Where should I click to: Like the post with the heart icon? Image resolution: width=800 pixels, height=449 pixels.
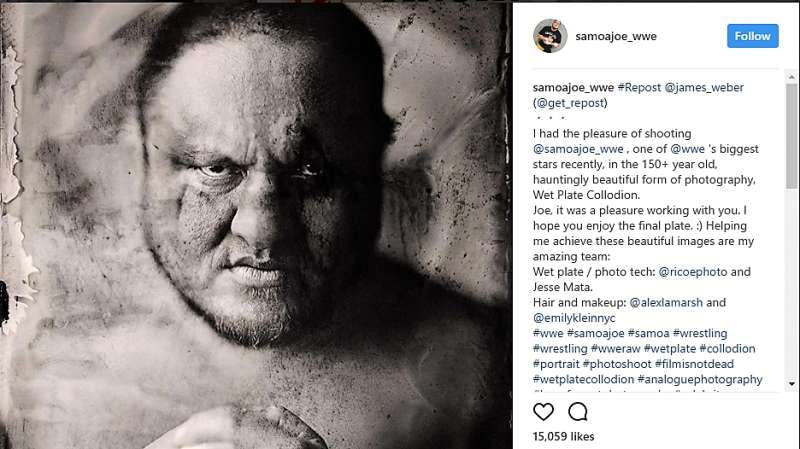[x=543, y=411]
